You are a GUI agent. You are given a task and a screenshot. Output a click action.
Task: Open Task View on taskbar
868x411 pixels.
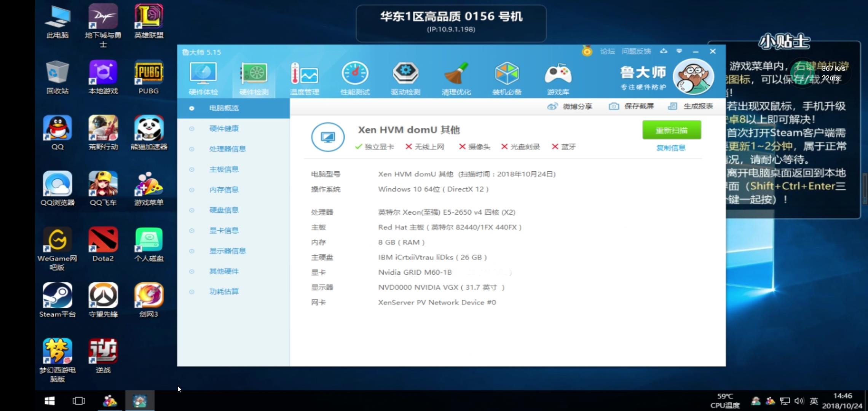pos(79,401)
